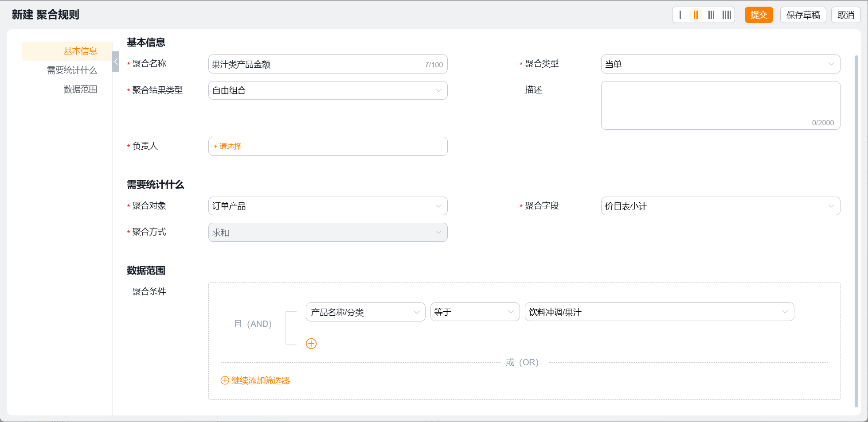Open the 产品名称/分类 condition field dropdown
This screenshot has height=422, width=868.
365,312
